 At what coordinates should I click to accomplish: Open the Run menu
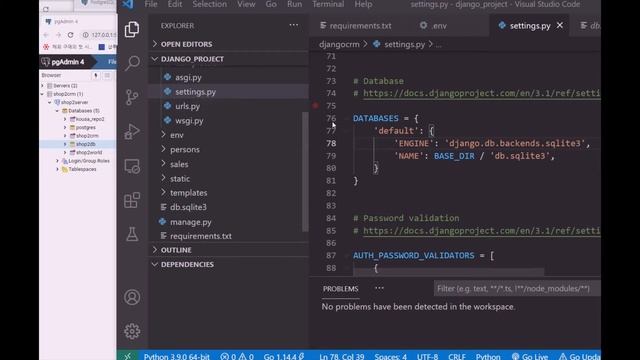(x=294, y=4)
